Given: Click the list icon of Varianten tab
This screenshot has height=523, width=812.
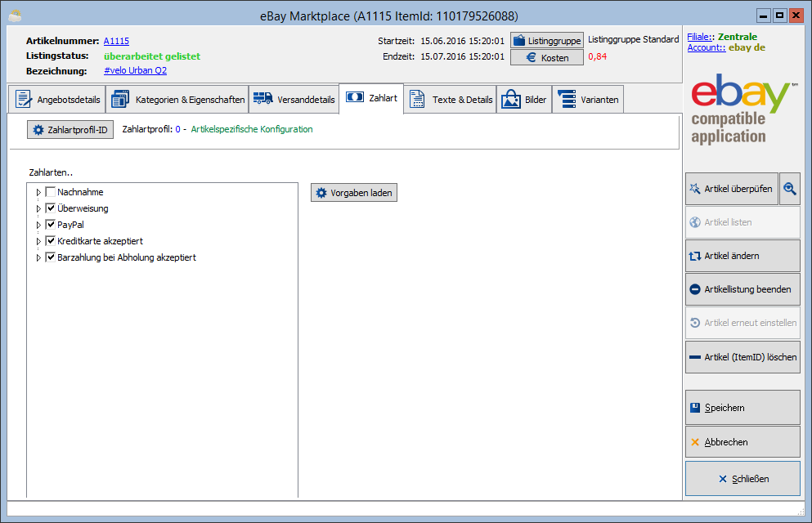Looking at the screenshot, I should pyautogui.click(x=567, y=99).
